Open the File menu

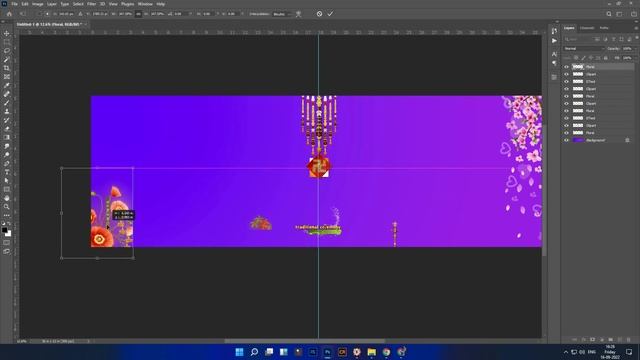[x=14, y=4]
